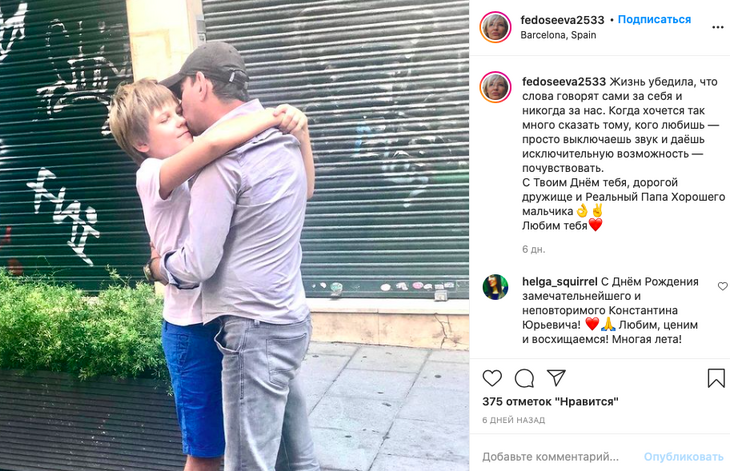Click the 6 ДНЕЙ НАЗАД post date
The height and width of the screenshot is (471, 730).
pos(514,420)
